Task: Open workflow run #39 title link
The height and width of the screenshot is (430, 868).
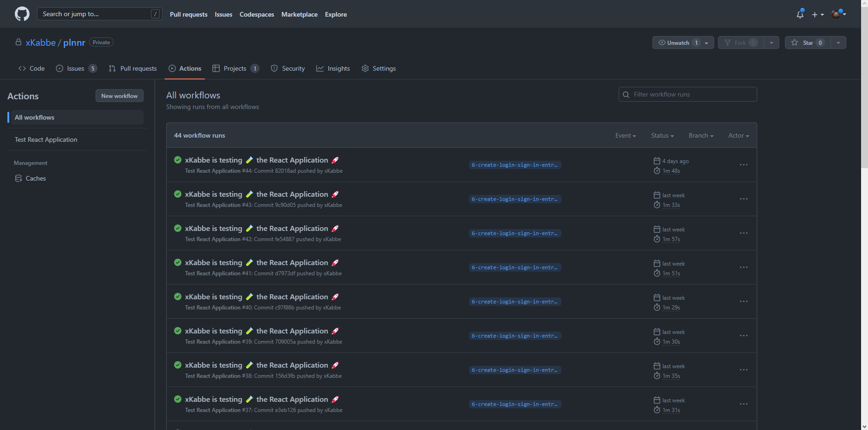Action: click(x=262, y=331)
